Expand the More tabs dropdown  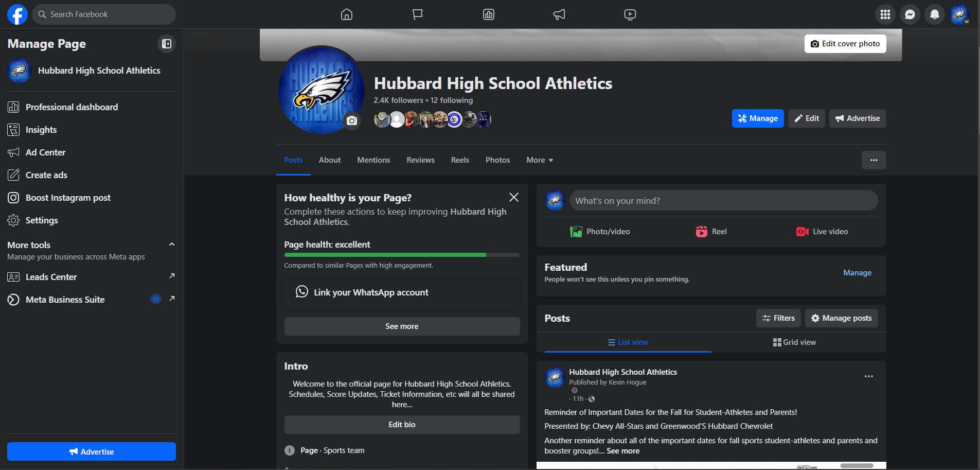point(540,160)
